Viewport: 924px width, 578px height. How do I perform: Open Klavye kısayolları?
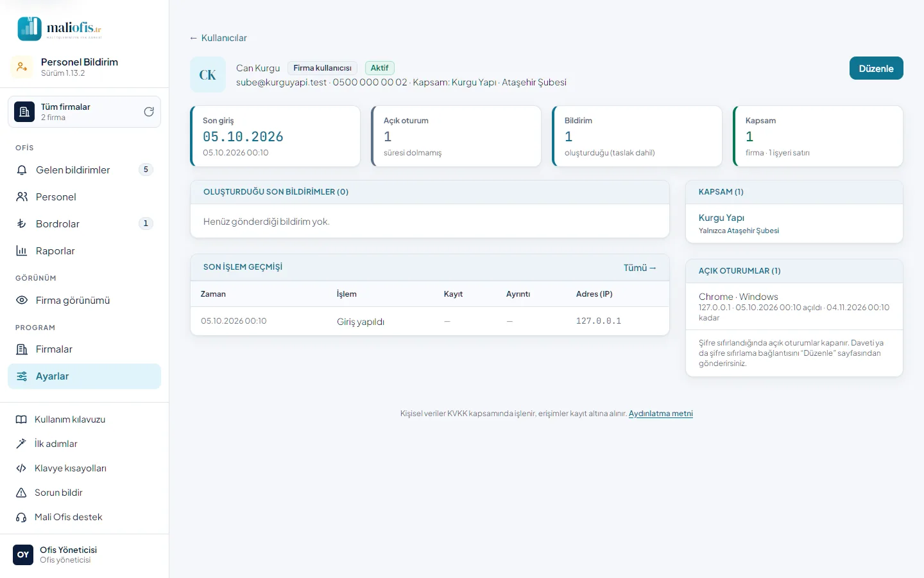click(84, 468)
